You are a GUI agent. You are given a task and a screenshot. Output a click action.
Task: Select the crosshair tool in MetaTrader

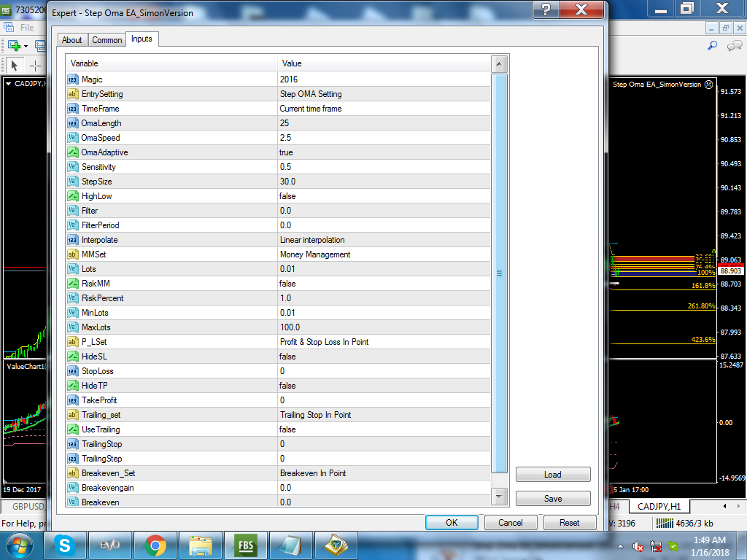(35, 65)
